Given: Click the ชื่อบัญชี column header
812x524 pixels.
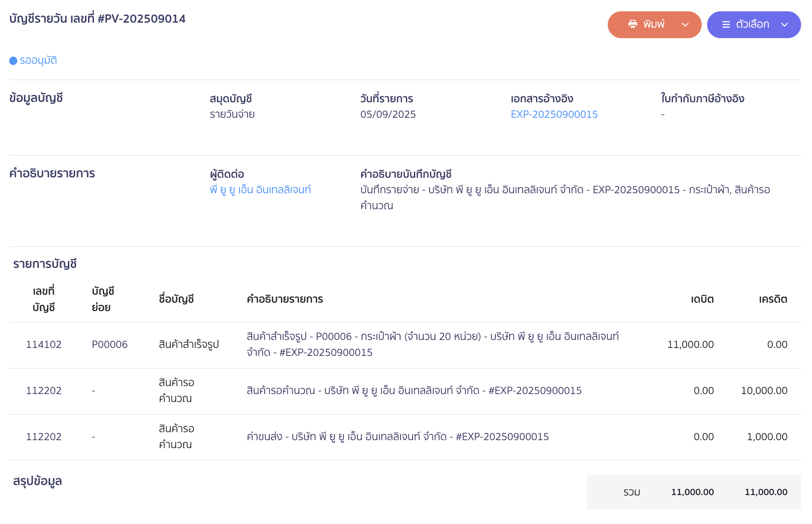Looking at the screenshot, I should (x=176, y=299).
